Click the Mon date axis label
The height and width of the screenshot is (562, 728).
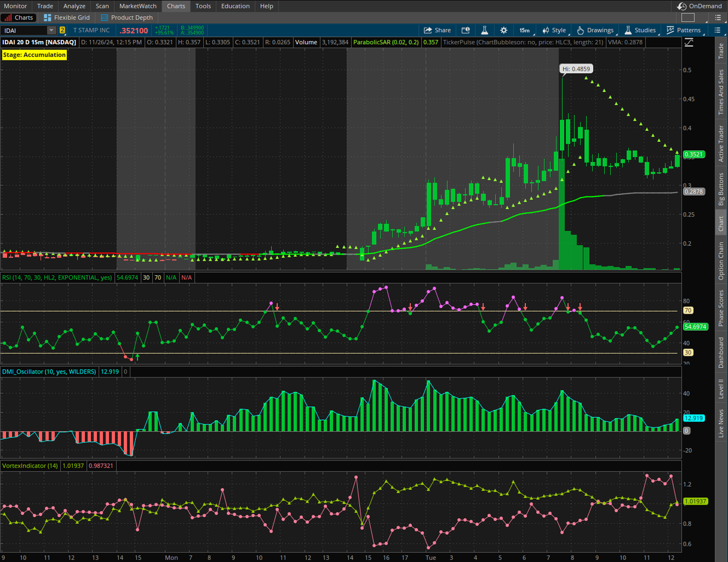pyautogui.click(x=172, y=557)
